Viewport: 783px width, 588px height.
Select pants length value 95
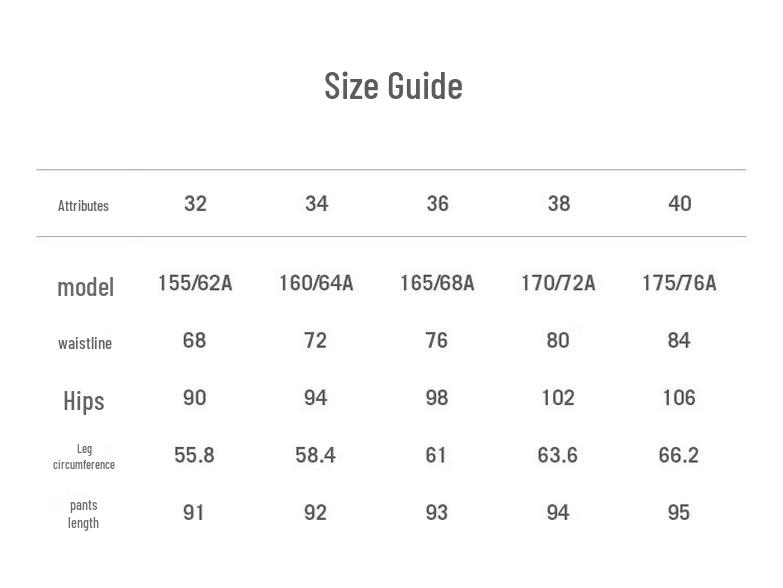pyautogui.click(x=679, y=512)
